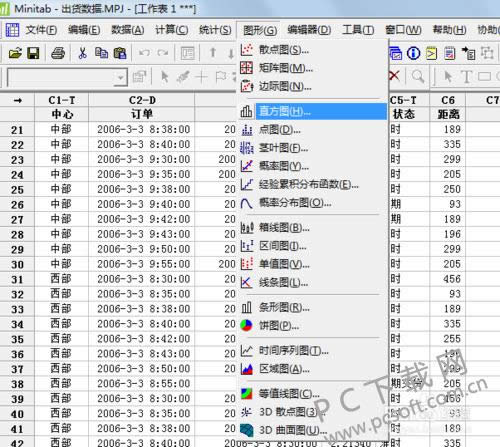This screenshot has height=447, width=500.
Task: Choose 点图(D)... from the menu
Action: (313, 129)
